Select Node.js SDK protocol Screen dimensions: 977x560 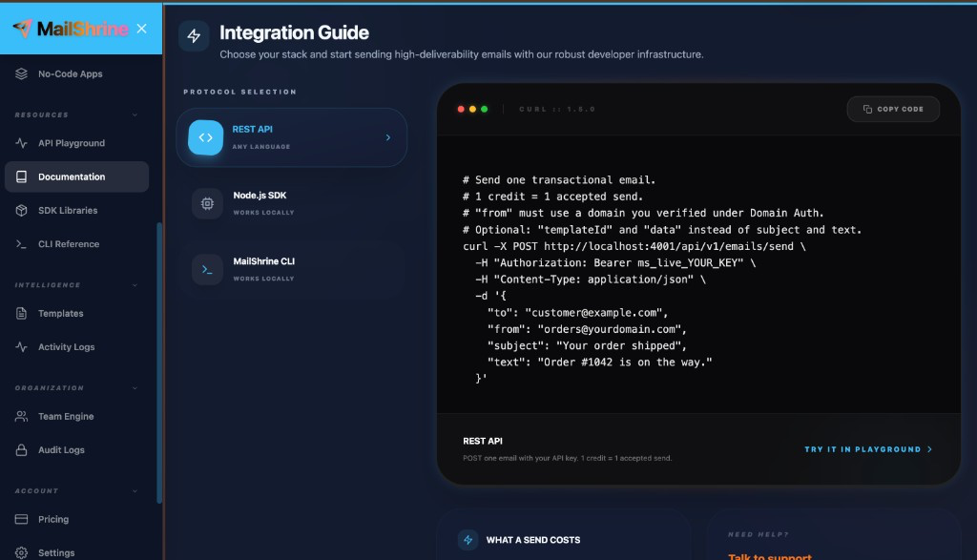point(292,204)
